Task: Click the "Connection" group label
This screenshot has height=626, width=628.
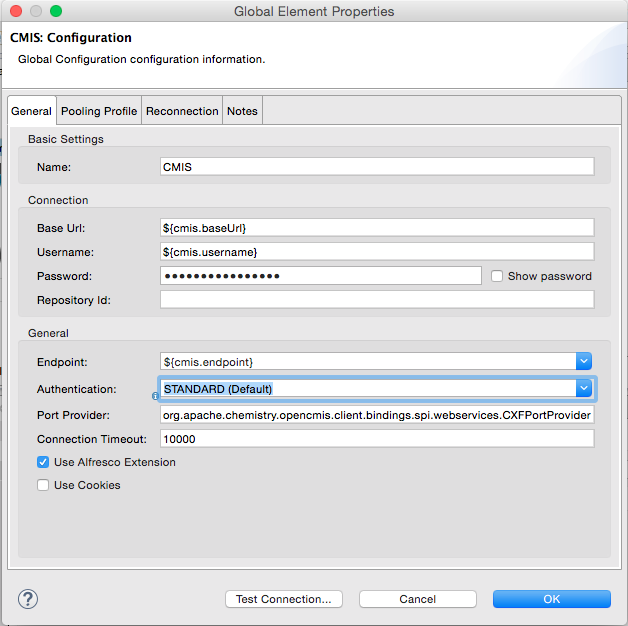Action: pyautogui.click(x=58, y=200)
